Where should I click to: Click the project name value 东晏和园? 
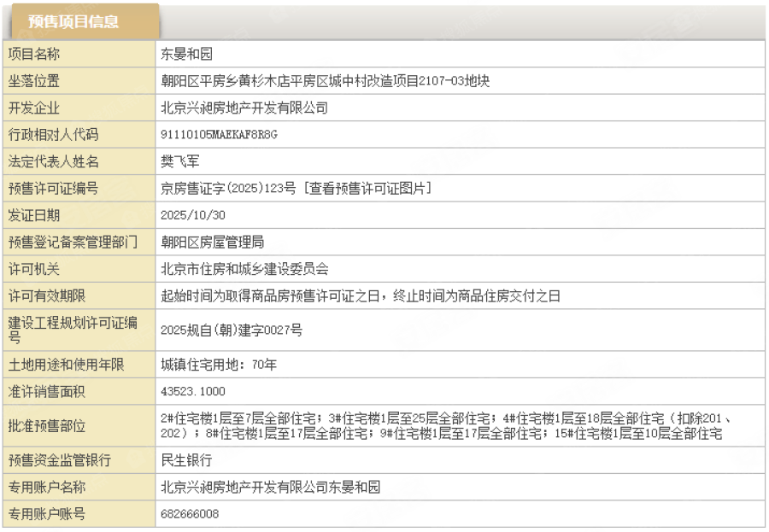coord(186,55)
